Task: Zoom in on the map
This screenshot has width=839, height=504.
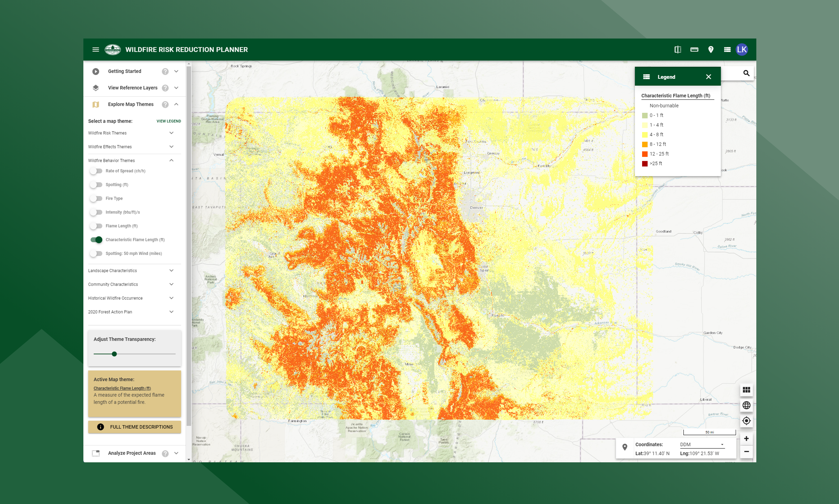Action: [x=746, y=439]
